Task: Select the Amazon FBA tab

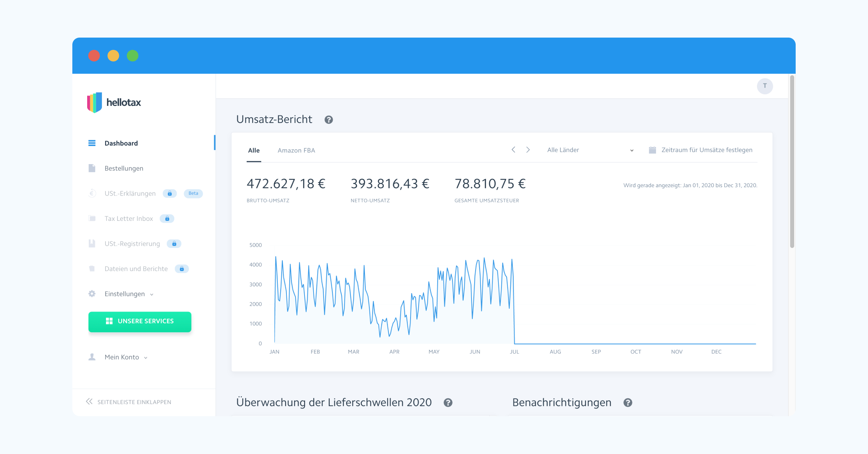Action: click(x=295, y=150)
